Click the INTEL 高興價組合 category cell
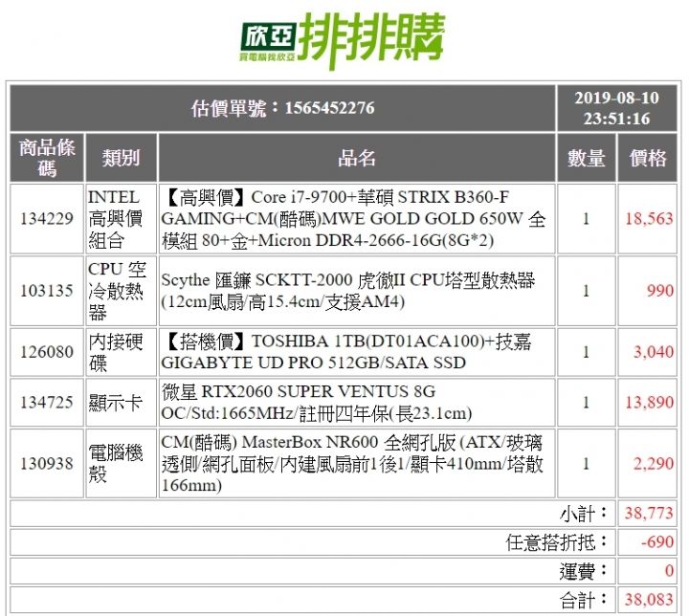This screenshot has width=689, height=616. 122,219
